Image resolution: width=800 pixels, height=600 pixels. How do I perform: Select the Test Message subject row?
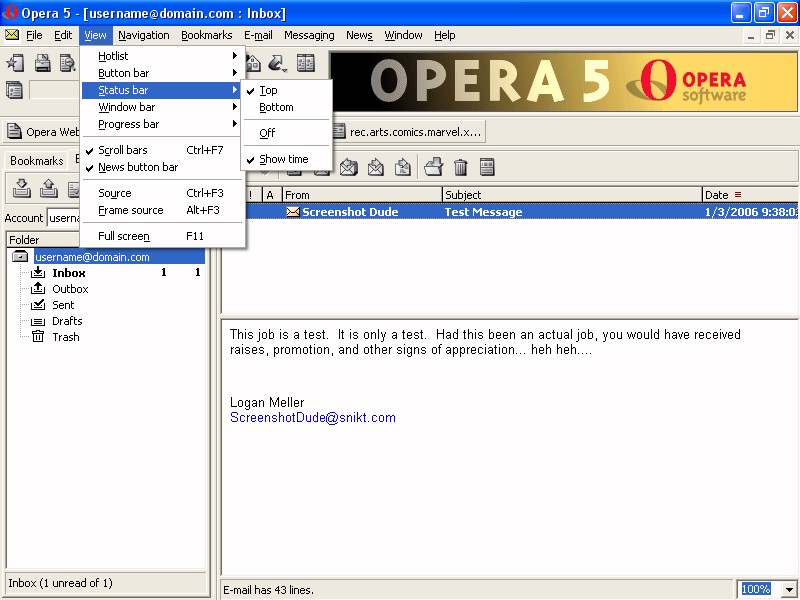520,212
